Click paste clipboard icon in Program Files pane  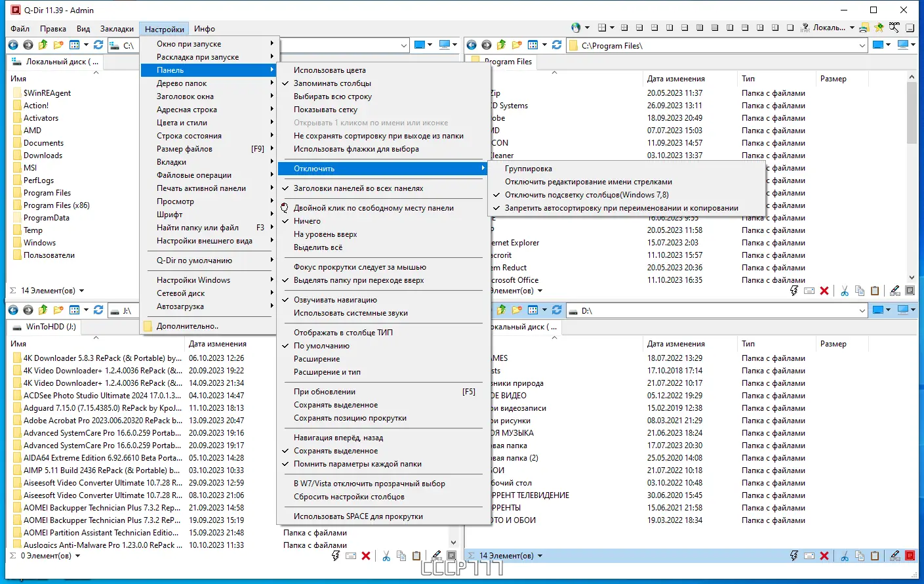(x=875, y=291)
